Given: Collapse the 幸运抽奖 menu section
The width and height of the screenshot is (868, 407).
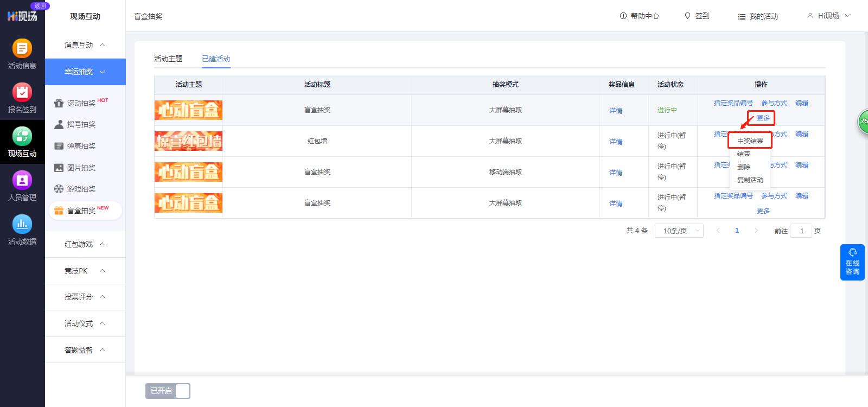Looking at the screenshot, I should [x=85, y=72].
